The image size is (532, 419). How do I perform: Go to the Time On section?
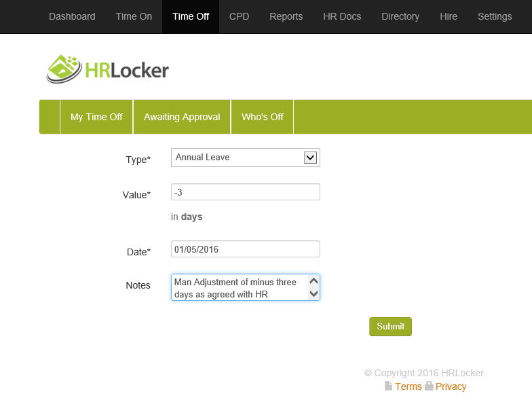(132, 16)
